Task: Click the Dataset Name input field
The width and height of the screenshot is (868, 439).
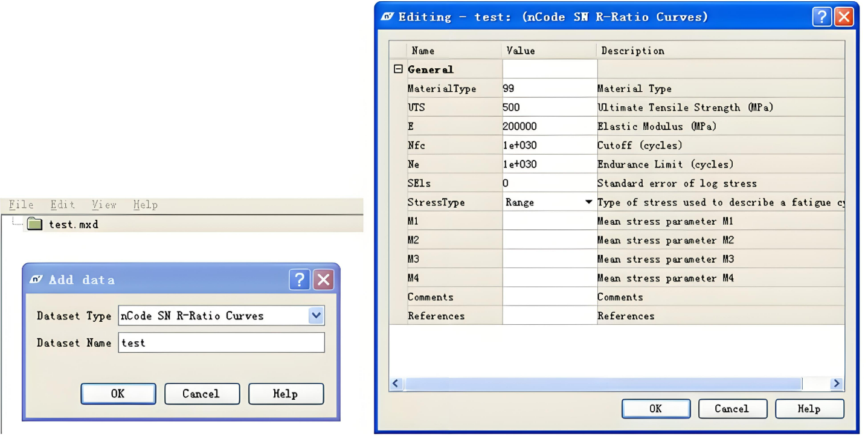Action: (221, 342)
